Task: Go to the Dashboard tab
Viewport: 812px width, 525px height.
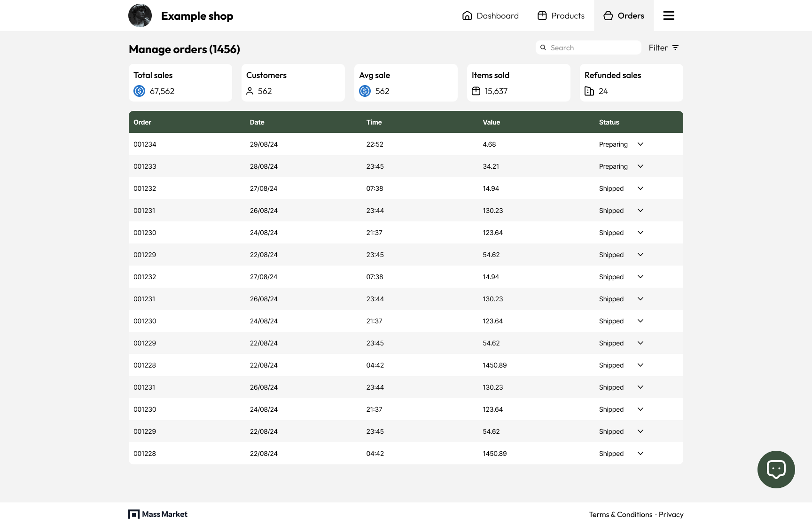Action: pyautogui.click(x=491, y=16)
